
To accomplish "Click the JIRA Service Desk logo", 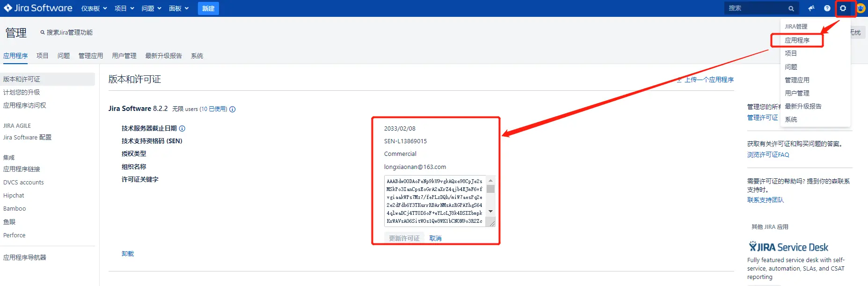I will pos(788,247).
